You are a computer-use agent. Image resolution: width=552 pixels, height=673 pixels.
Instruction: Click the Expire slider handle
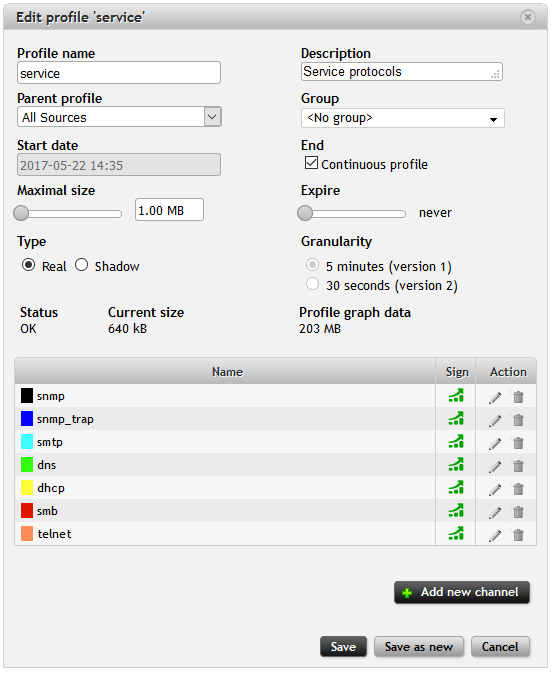(305, 213)
